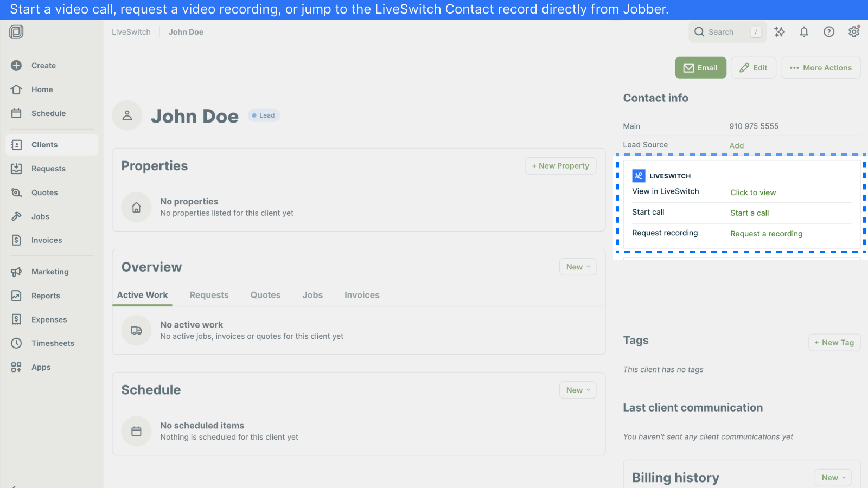Click the Reports chart icon
The width and height of the screenshot is (868, 488).
tap(16, 296)
